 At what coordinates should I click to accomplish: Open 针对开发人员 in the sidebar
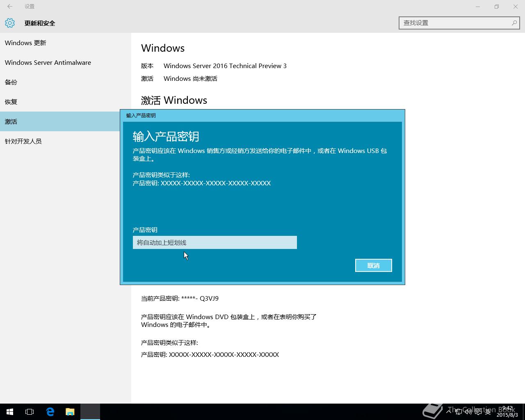pyautogui.click(x=66, y=141)
